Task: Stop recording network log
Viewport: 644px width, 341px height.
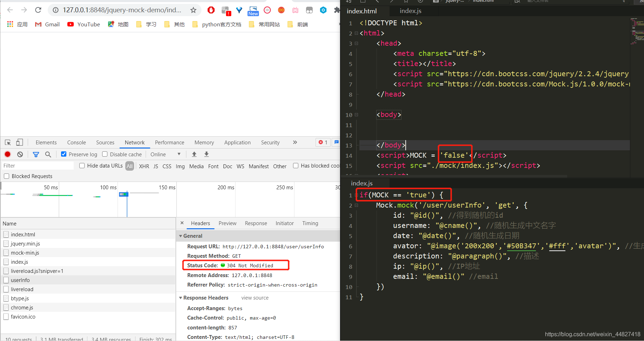Action: [x=8, y=154]
